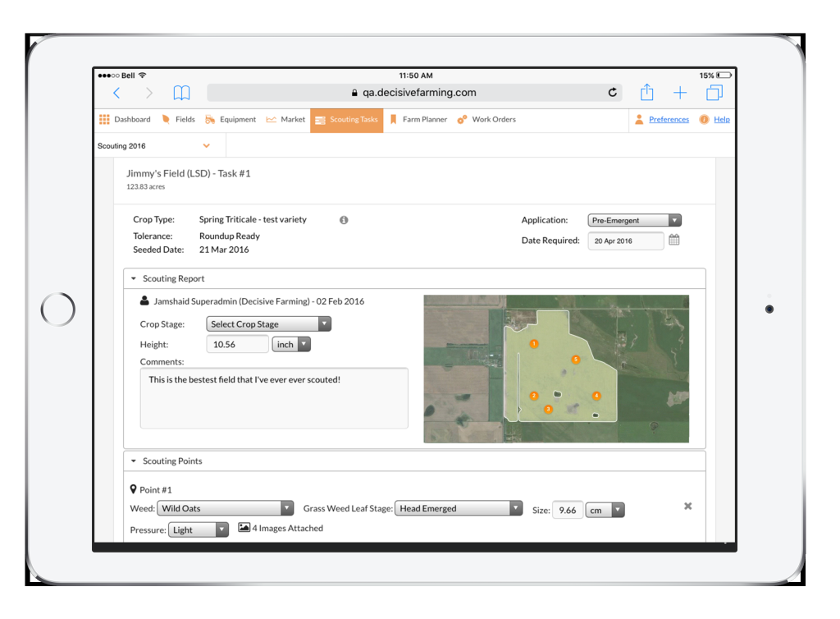The width and height of the screenshot is (840, 619).
Task: Click the images attached picture icon
Action: (244, 527)
